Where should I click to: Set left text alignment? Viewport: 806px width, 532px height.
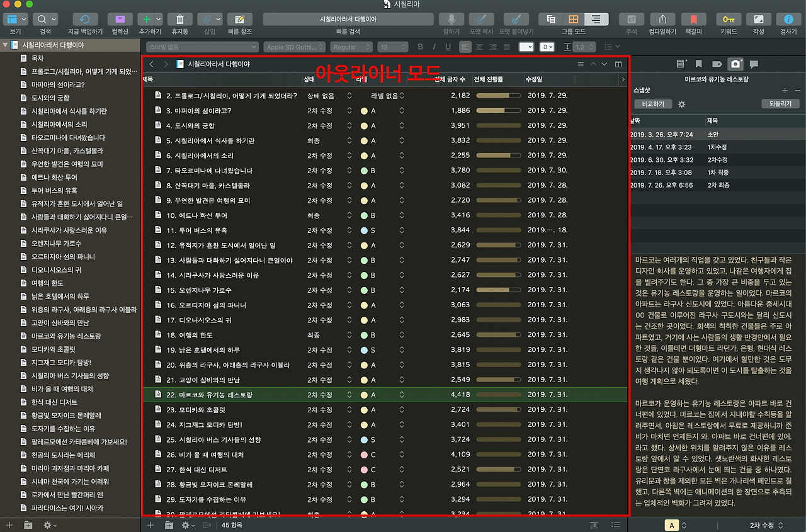point(465,47)
